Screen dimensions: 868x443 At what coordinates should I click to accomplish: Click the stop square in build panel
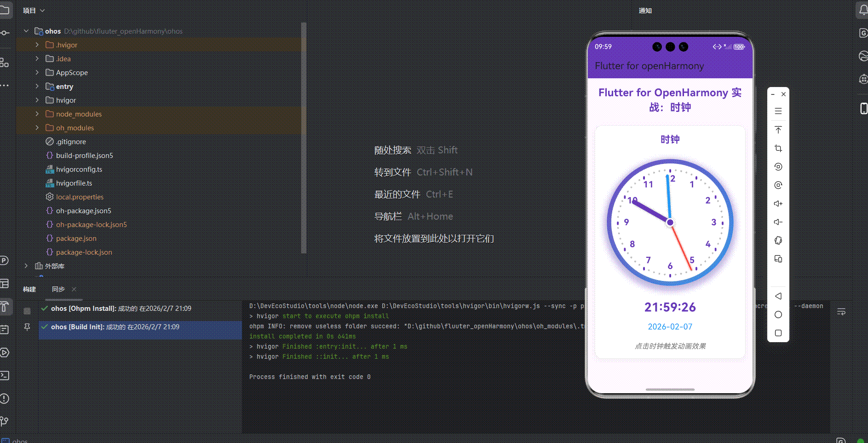point(27,311)
